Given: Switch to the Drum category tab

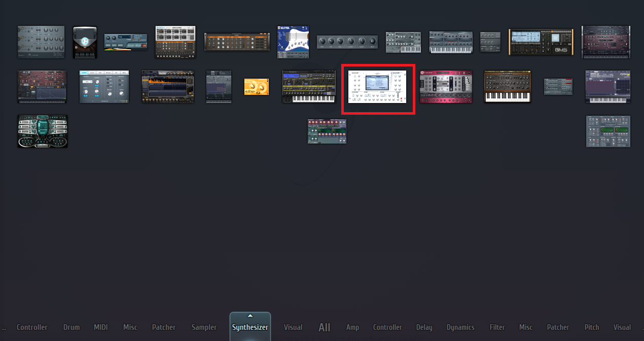Looking at the screenshot, I should pyautogui.click(x=71, y=327).
